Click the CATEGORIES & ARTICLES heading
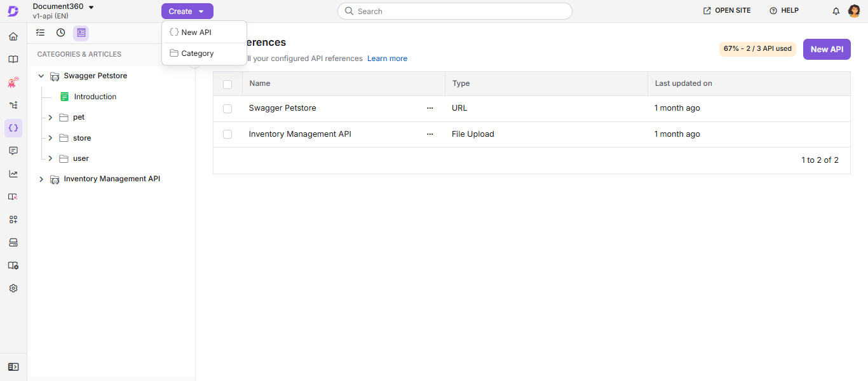Image resolution: width=868 pixels, height=381 pixels. pos(79,55)
